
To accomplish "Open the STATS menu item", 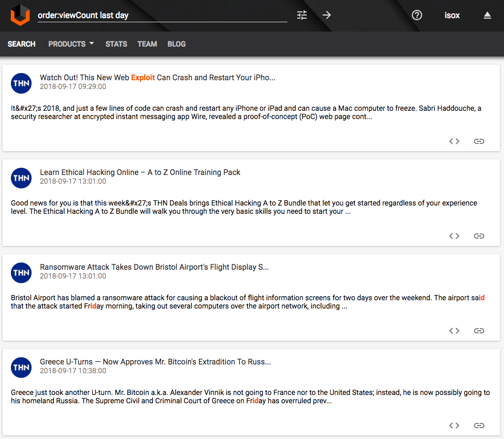I will point(116,44).
